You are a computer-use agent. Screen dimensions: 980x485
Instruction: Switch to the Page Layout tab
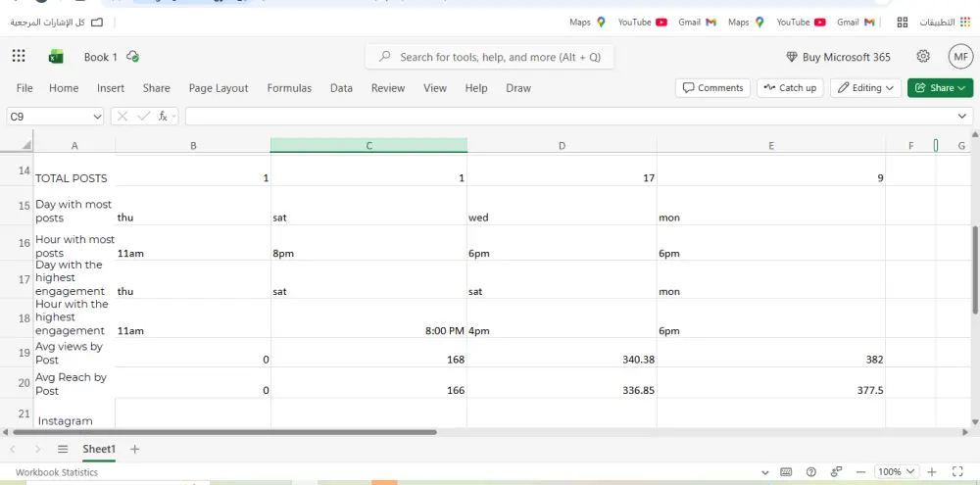click(x=219, y=88)
